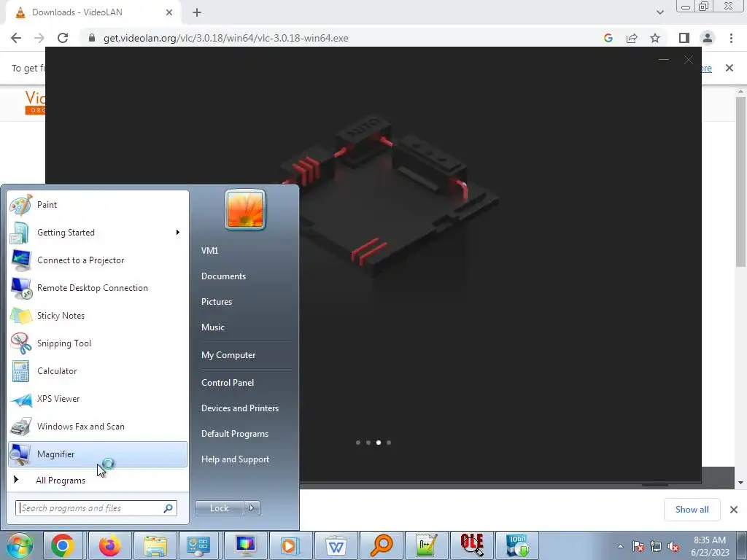
Task: Click Show all downloads button
Action: click(x=692, y=510)
